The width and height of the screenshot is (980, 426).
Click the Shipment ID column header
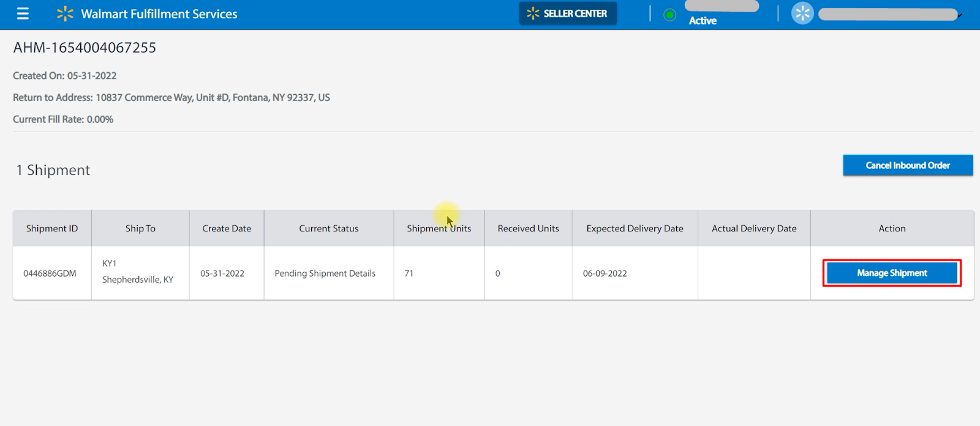point(52,228)
